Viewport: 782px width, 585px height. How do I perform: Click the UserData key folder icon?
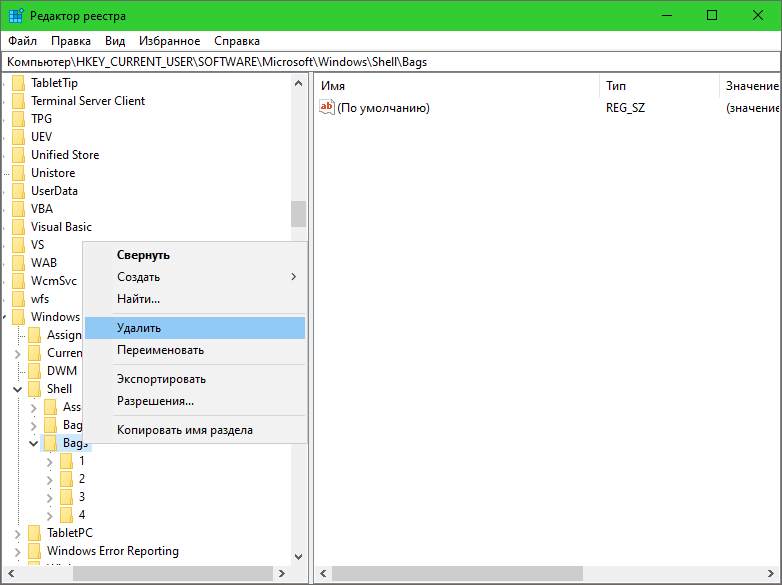coord(18,191)
